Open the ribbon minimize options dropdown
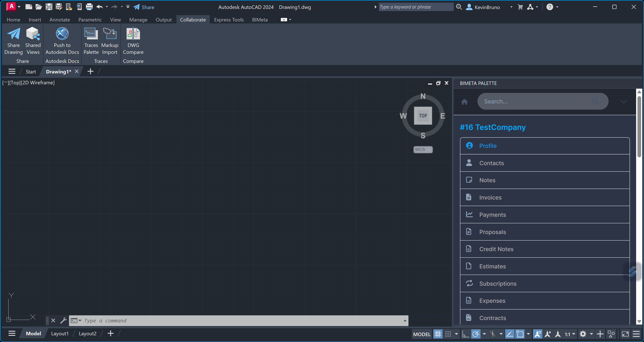This screenshot has width=644, height=342. pyautogui.click(x=290, y=19)
